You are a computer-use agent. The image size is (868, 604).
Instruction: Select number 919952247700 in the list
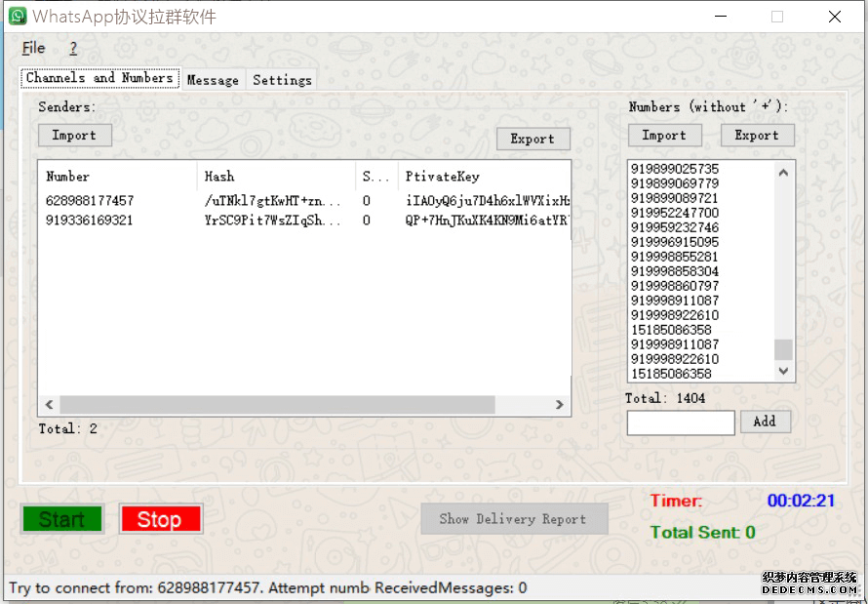(x=675, y=213)
